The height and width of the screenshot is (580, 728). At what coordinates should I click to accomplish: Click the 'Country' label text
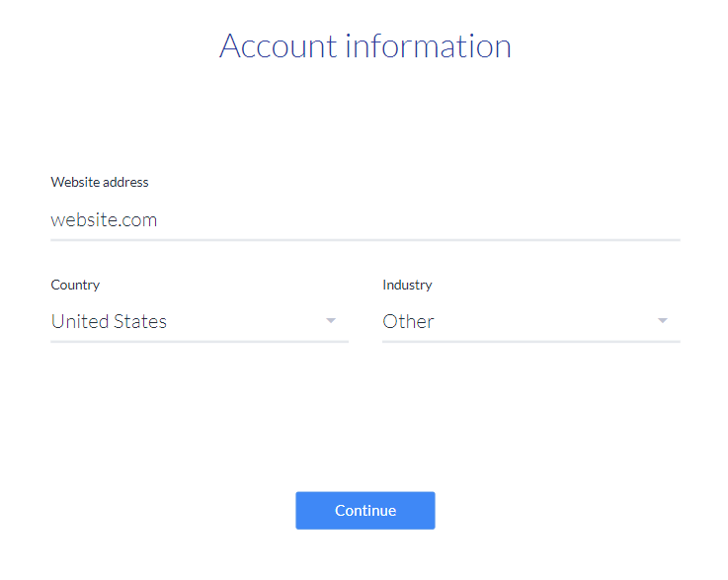point(75,285)
